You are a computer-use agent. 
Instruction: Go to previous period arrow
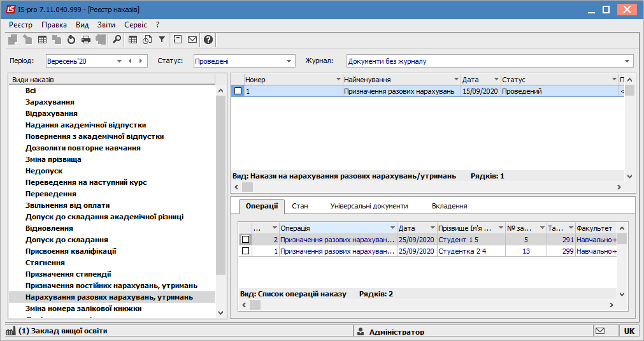coord(130,61)
